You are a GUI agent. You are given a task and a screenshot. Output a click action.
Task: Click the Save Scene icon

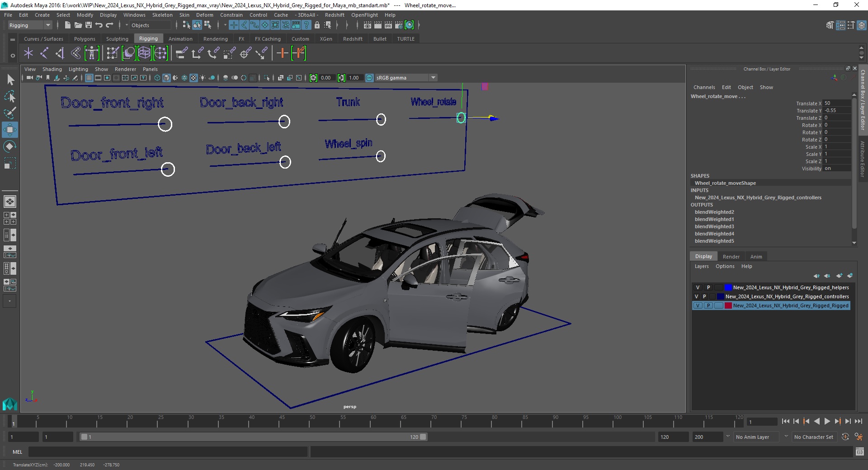point(89,25)
